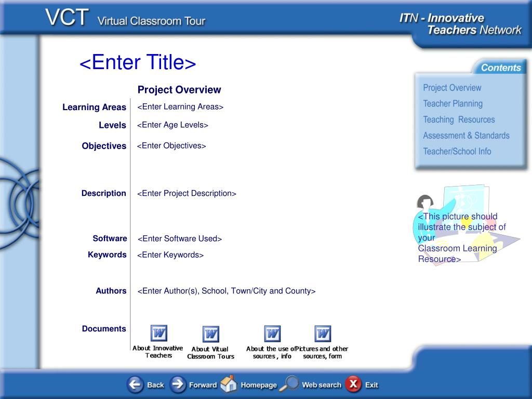Click the <Enter Age Levels> field

pos(172,125)
